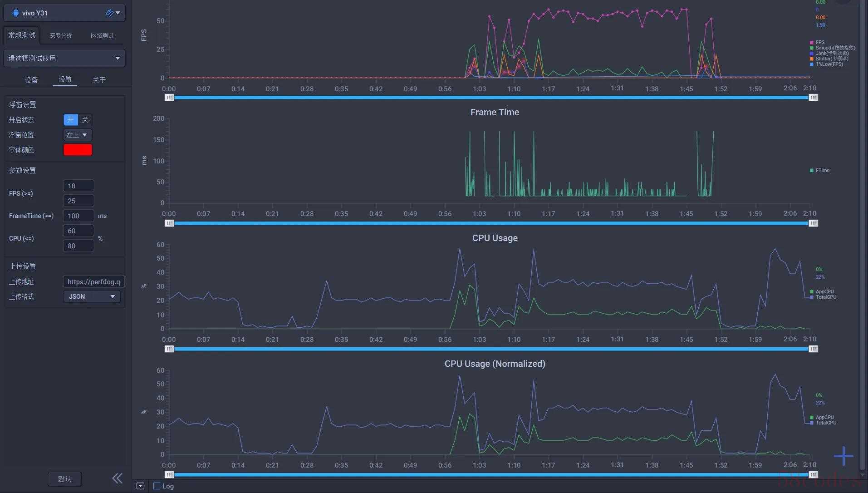The image size is (868, 493).
Task: Click the red 字体颜色 color swatch
Action: pyautogui.click(x=78, y=150)
